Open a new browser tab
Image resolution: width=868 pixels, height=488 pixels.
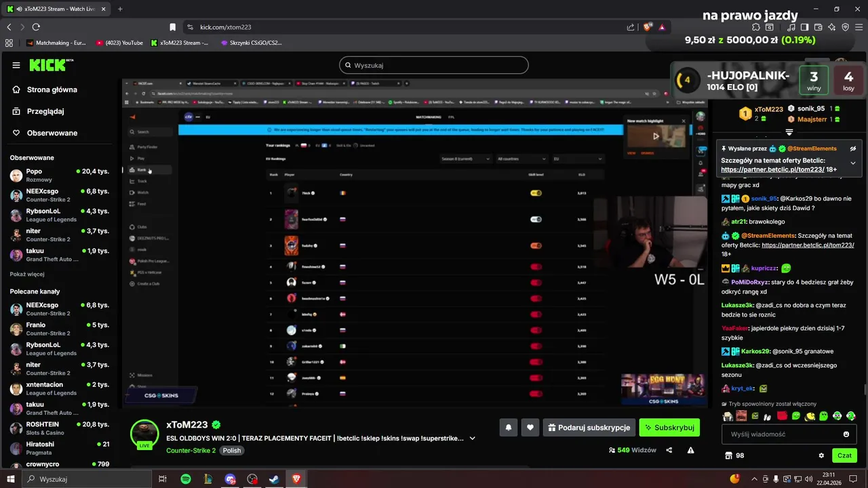tap(120, 9)
